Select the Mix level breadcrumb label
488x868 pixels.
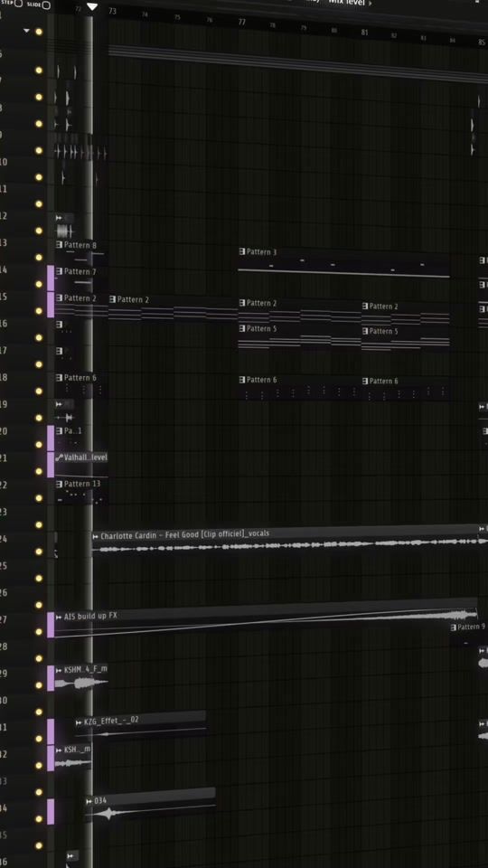(347, 2)
